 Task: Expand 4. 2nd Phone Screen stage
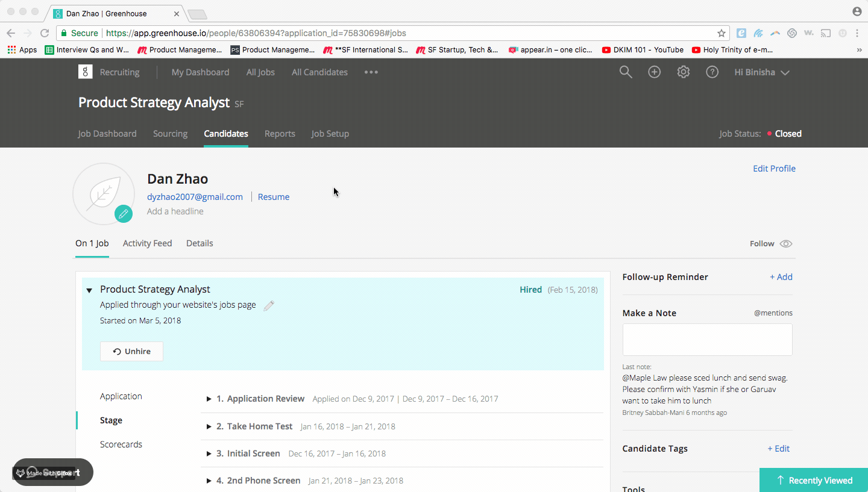tap(209, 481)
